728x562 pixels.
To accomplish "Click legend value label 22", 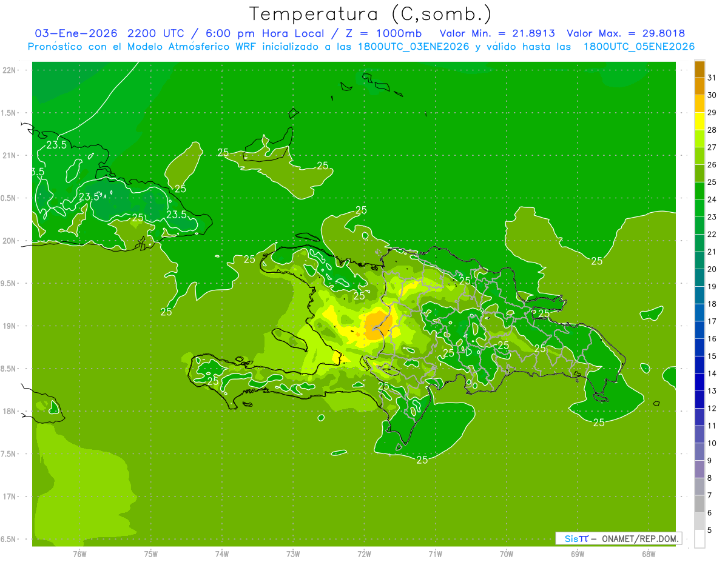I will pos(712,234).
